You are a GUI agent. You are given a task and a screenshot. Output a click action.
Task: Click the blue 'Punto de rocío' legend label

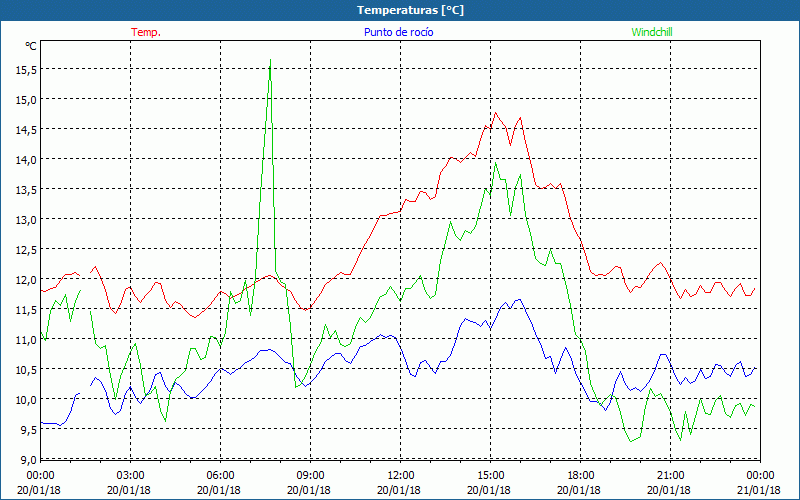coord(398,32)
